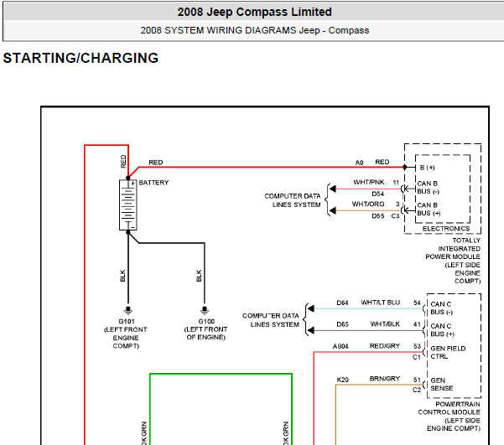The image size is (504, 445).
Task: Click the G100 ground label
Action: [206, 321]
